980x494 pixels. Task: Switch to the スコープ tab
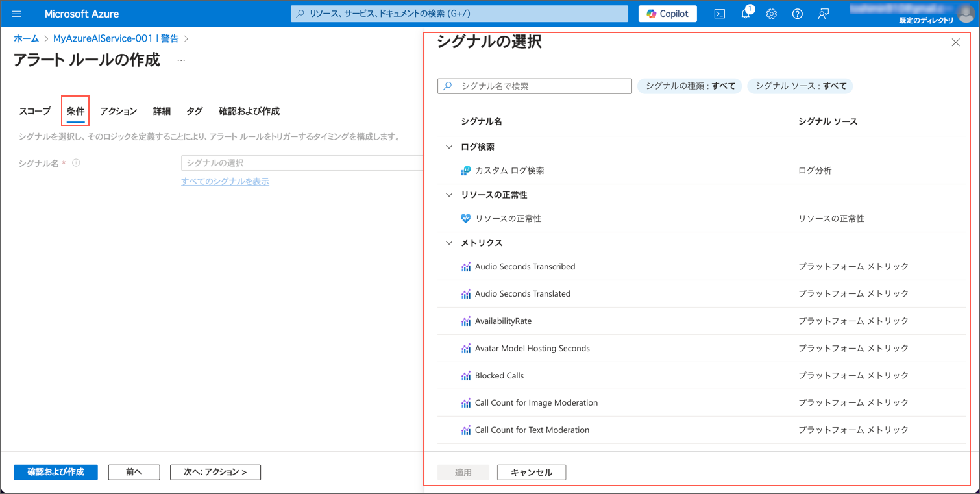coord(34,111)
